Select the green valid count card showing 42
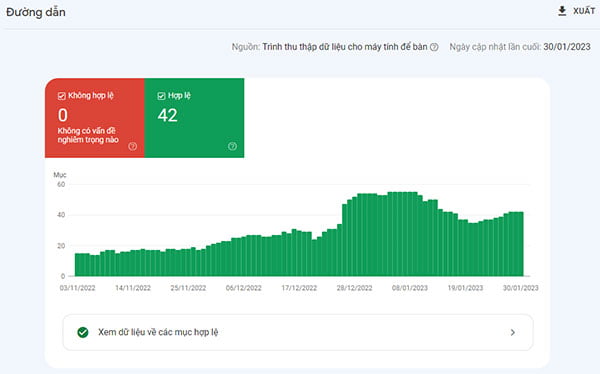 (194, 118)
